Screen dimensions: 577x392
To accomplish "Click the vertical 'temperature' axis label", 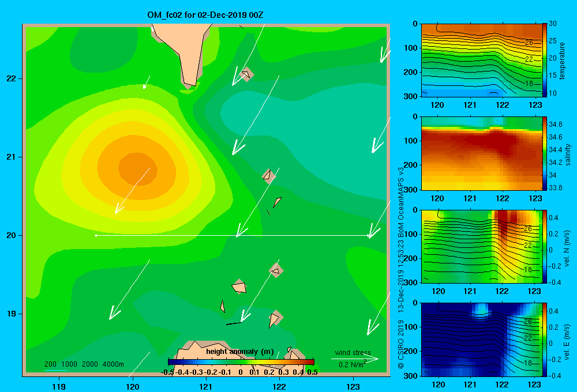I will click(x=562, y=61).
